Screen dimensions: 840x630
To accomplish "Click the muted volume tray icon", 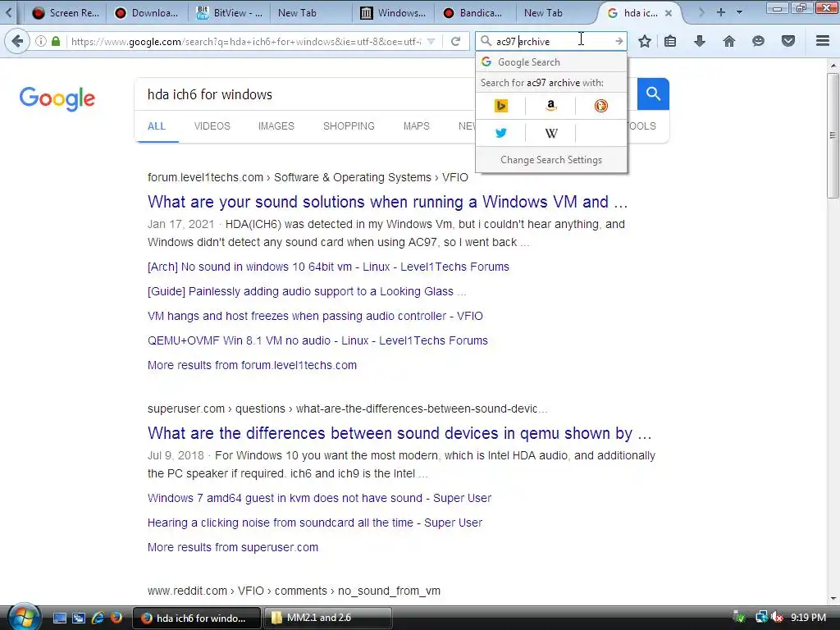I will (777, 618).
